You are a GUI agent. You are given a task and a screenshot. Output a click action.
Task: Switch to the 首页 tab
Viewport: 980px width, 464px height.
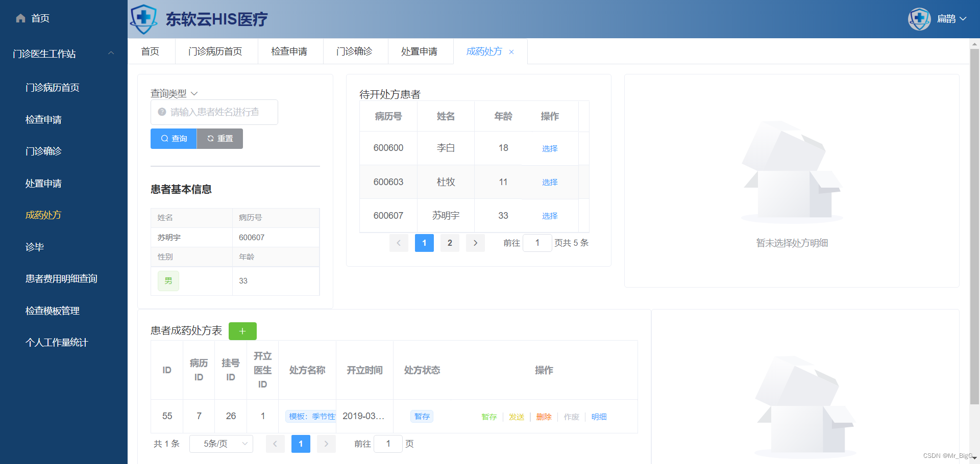click(x=150, y=51)
